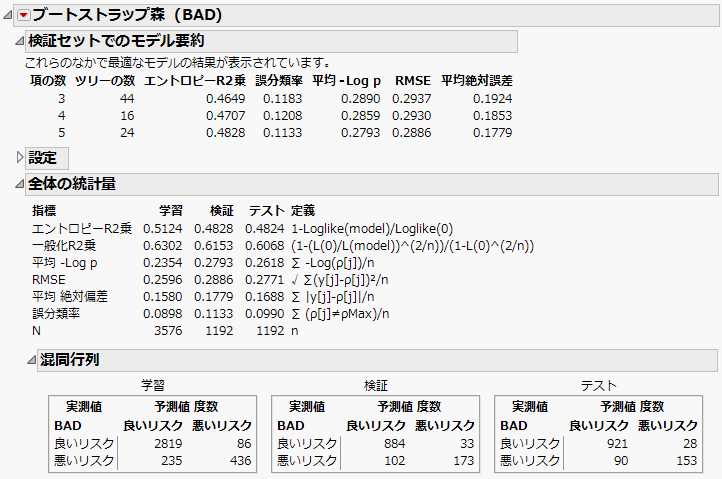The image size is (722, 479).
Task: Collapse the 検証セットでのモデル要約 section
Action: tap(21, 41)
